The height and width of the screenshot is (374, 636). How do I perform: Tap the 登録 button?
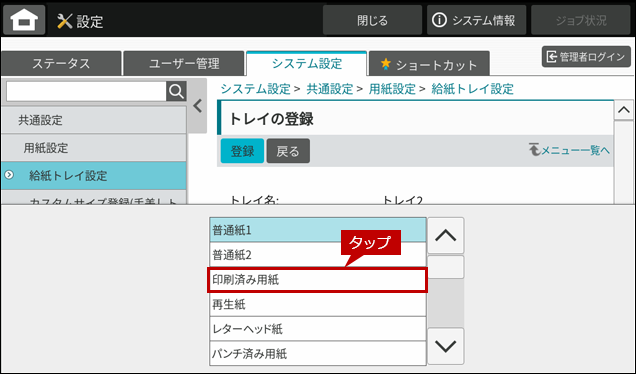tap(242, 151)
